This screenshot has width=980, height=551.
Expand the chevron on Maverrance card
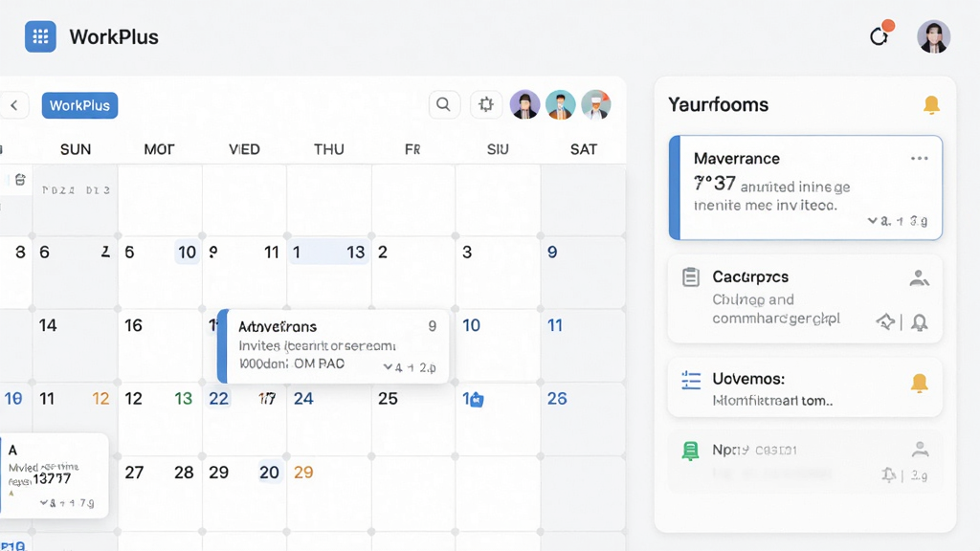click(x=873, y=221)
